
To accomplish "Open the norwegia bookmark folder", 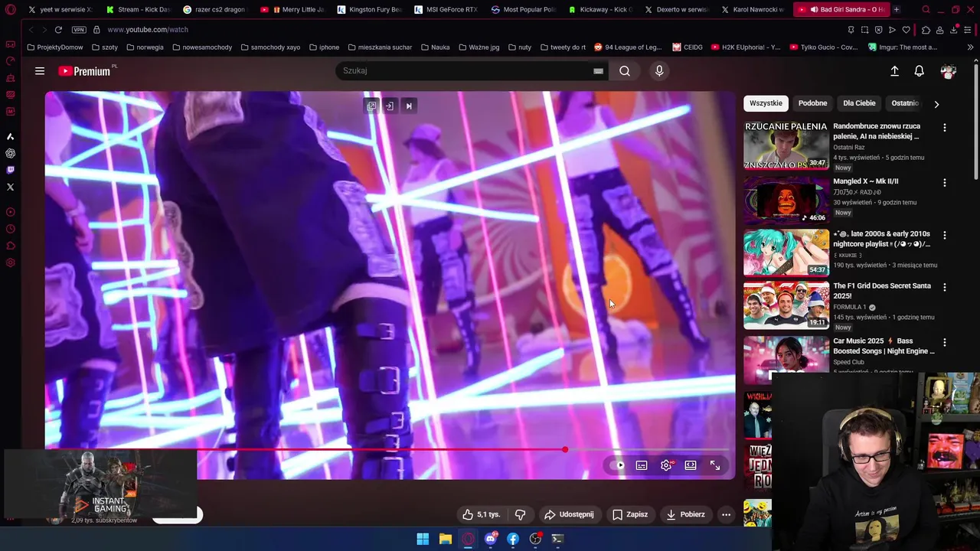I will click(145, 47).
